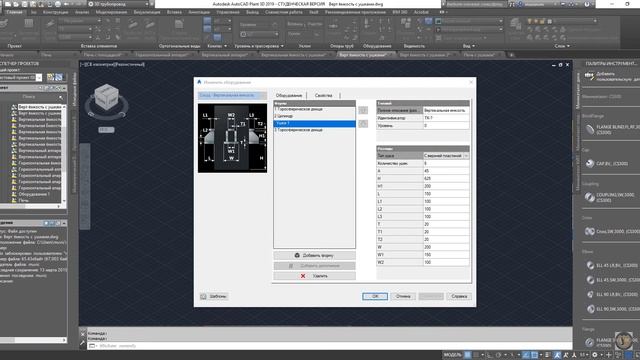Click W1 value field showing 150
Screen dimensions: 640x360
(x=446, y=255)
